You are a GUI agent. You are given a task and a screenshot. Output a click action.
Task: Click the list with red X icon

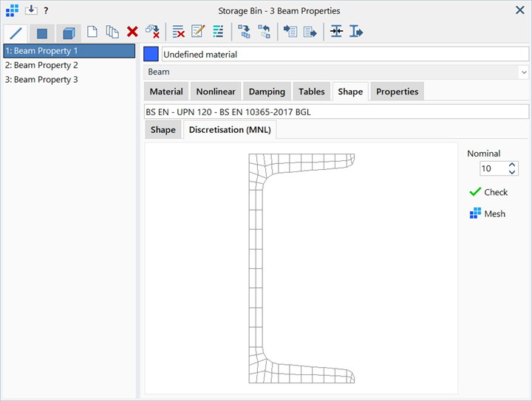click(179, 32)
